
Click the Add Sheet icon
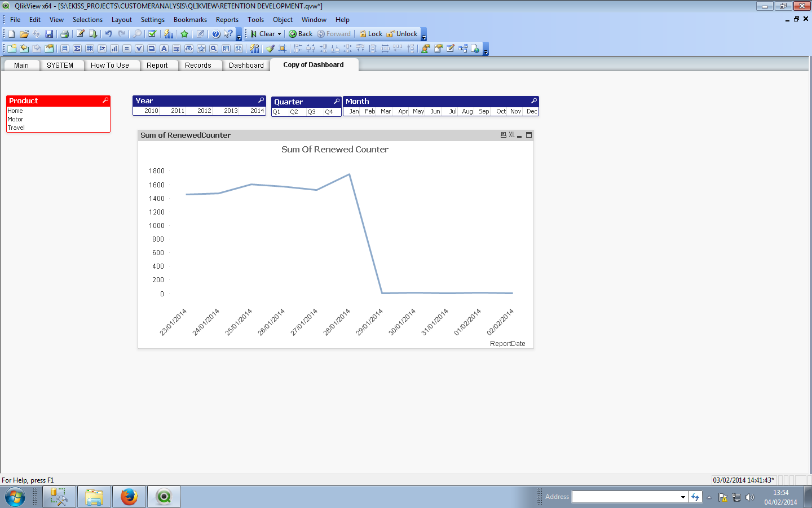11,49
